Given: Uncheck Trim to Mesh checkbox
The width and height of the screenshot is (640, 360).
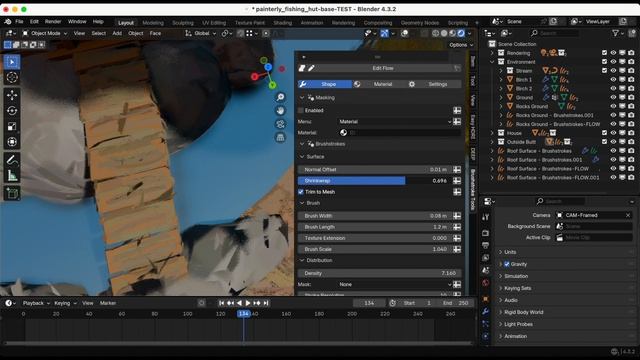Looking at the screenshot, I should 301,192.
